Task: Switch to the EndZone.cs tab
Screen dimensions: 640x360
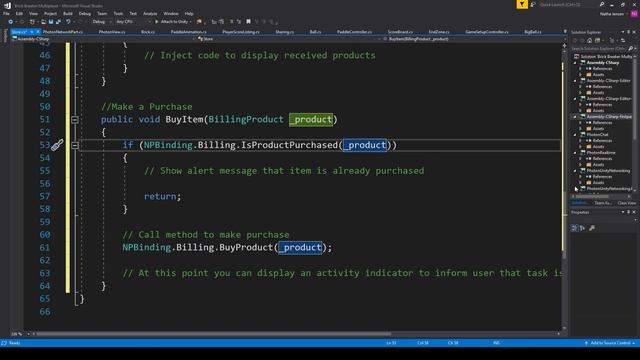Action: pos(439,32)
